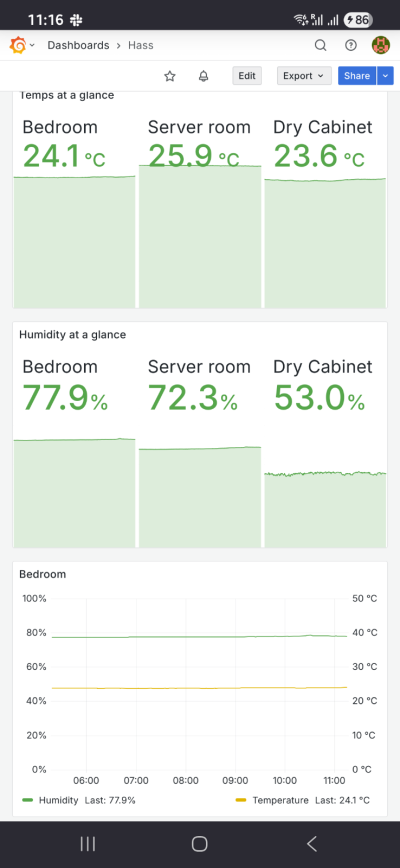Expand chevron next to Grafana logo
Viewport: 400px width, 868px height.
pyautogui.click(x=32, y=45)
